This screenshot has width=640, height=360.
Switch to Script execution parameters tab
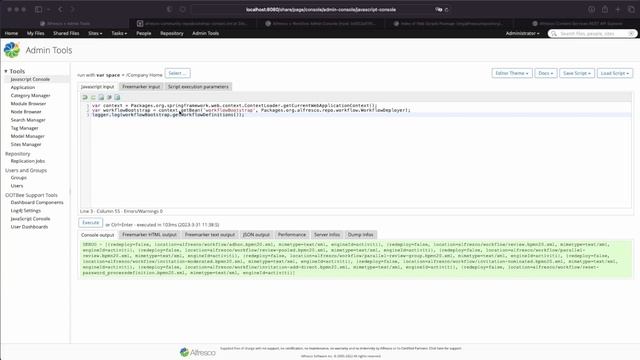pyautogui.click(x=198, y=87)
